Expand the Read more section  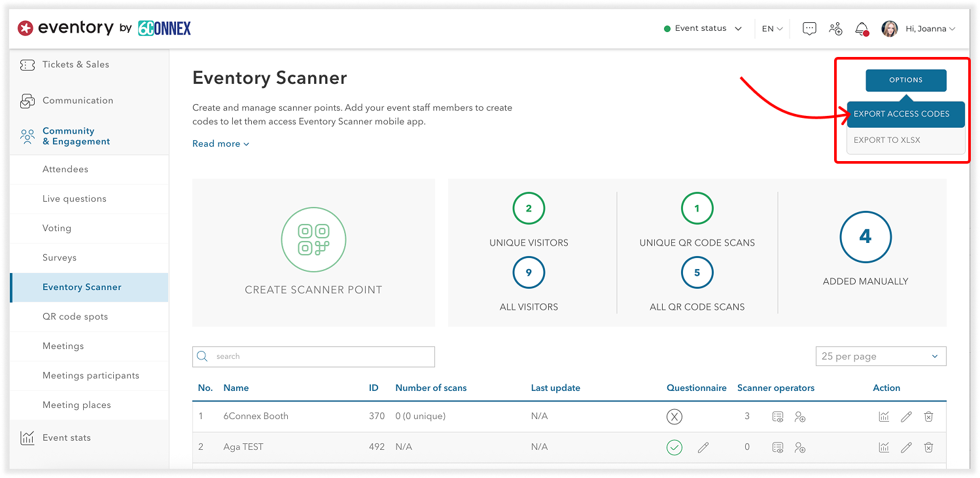(x=220, y=144)
